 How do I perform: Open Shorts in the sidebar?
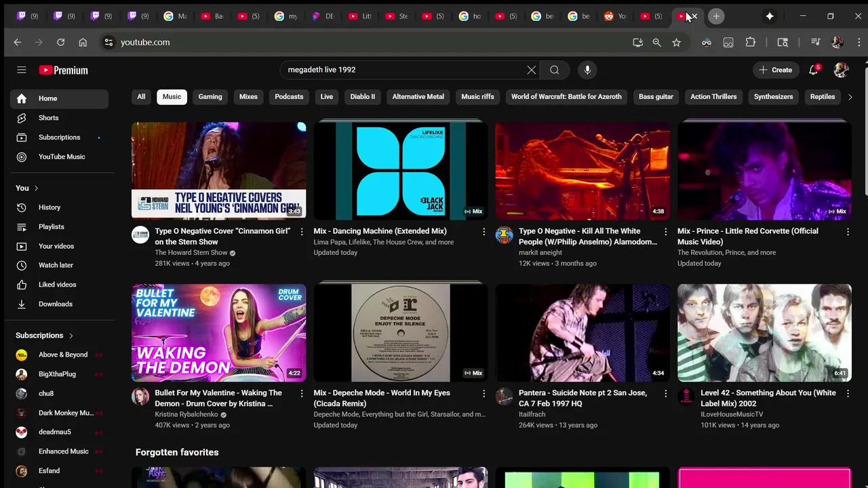pos(59,118)
